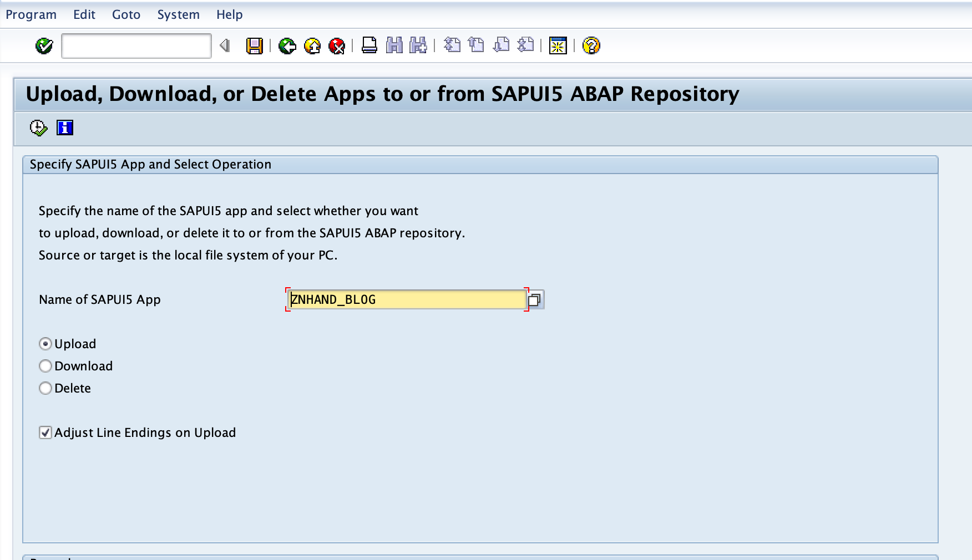This screenshot has height=560, width=972.
Task: Click the Find Next binoculars icon
Action: [x=418, y=45]
